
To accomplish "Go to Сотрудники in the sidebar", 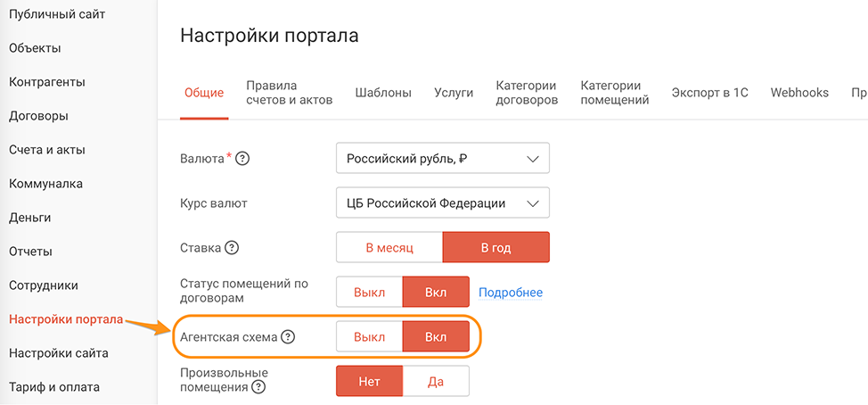I will (x=44, y=285).
